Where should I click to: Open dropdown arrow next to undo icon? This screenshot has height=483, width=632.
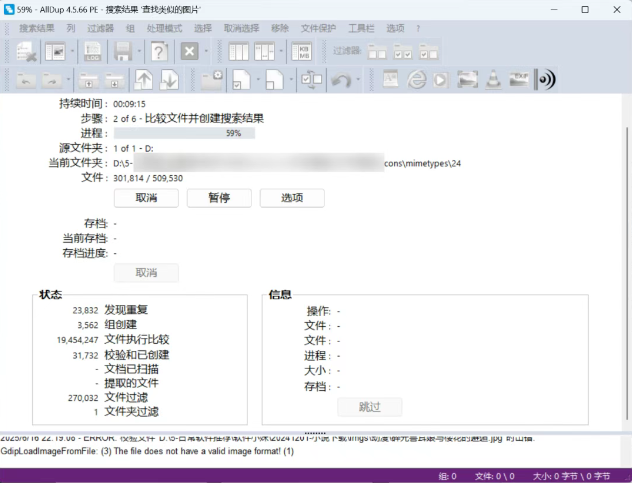pyautogui.click(x=359, y=80)
